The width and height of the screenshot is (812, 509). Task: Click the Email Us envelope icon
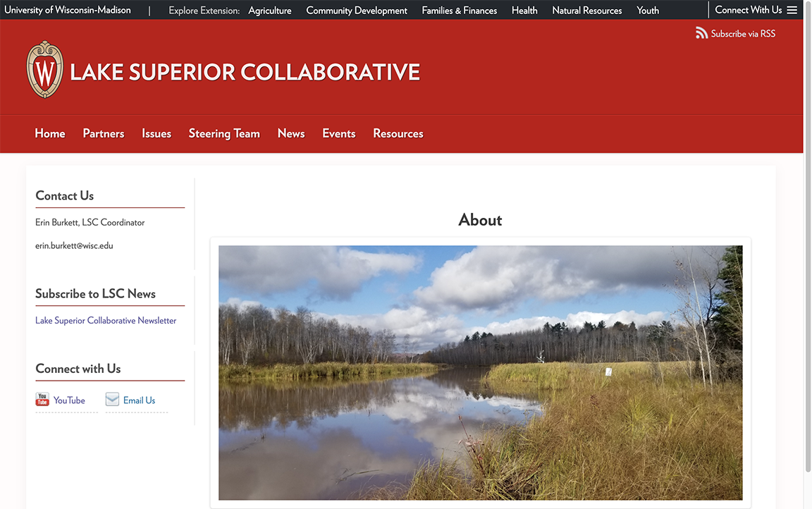[112, 400]
